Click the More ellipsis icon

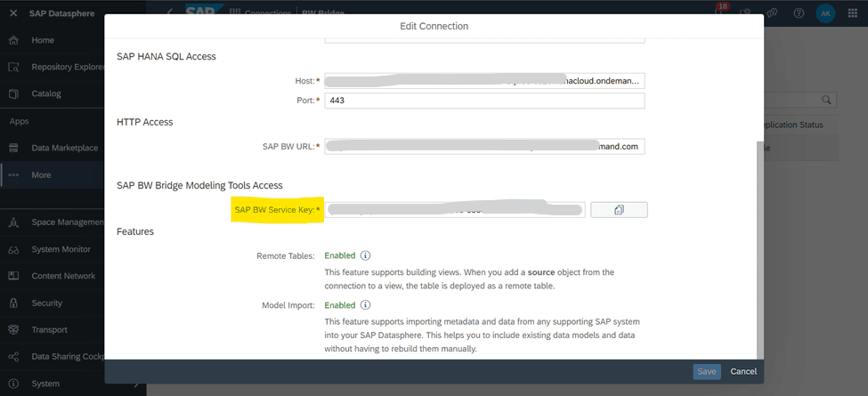tap(14, 174)
